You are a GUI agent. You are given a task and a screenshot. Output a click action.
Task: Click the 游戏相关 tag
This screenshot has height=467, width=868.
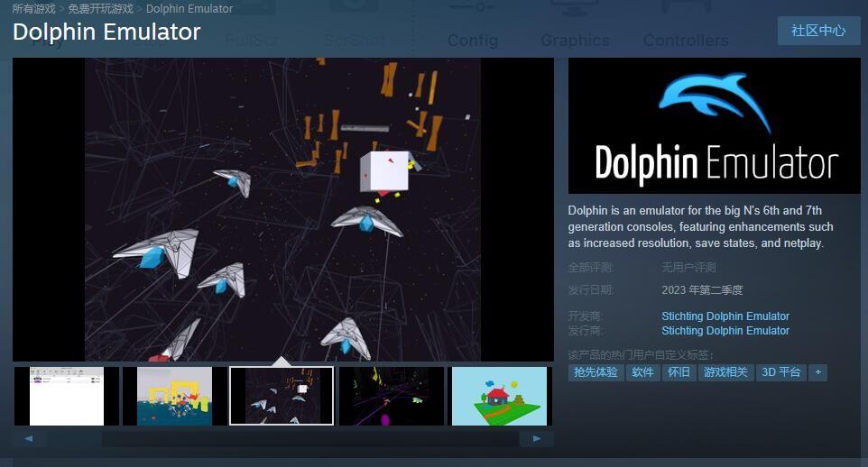(725, 371)
